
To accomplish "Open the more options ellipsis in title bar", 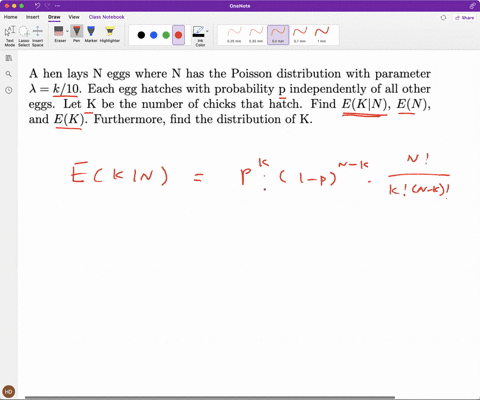I will [57, 6].
